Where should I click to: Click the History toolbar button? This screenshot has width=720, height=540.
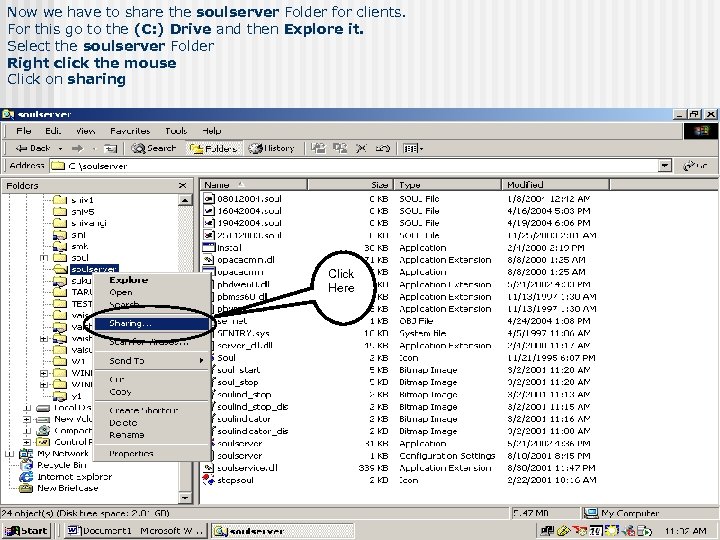click(x=271, y=148)
